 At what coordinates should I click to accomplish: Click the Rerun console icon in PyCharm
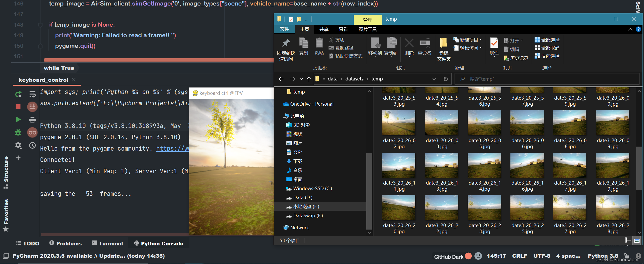click(18, 95)
